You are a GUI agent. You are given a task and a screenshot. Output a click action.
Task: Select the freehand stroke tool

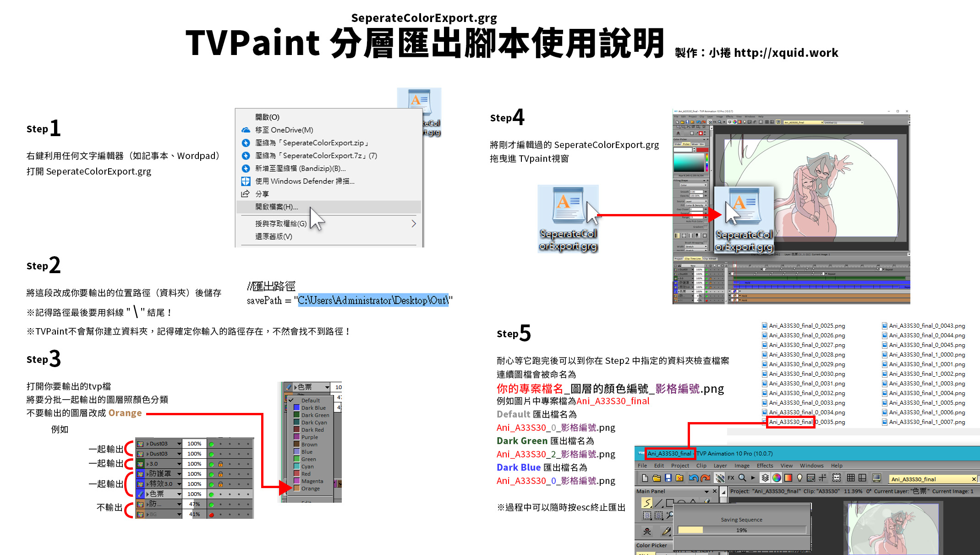click(x=646, y=503)
